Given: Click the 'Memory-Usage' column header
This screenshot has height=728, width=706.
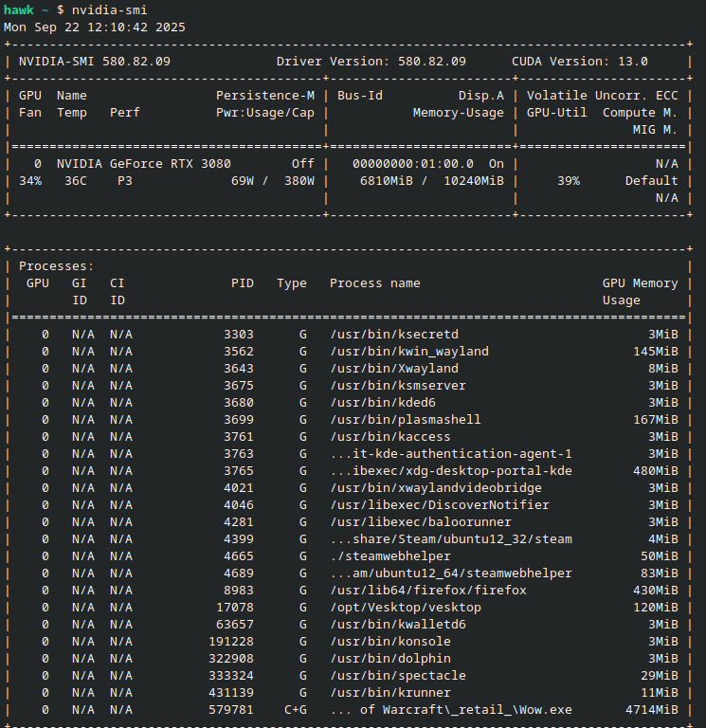Looking at the screenshot, I should pos(459,113).
